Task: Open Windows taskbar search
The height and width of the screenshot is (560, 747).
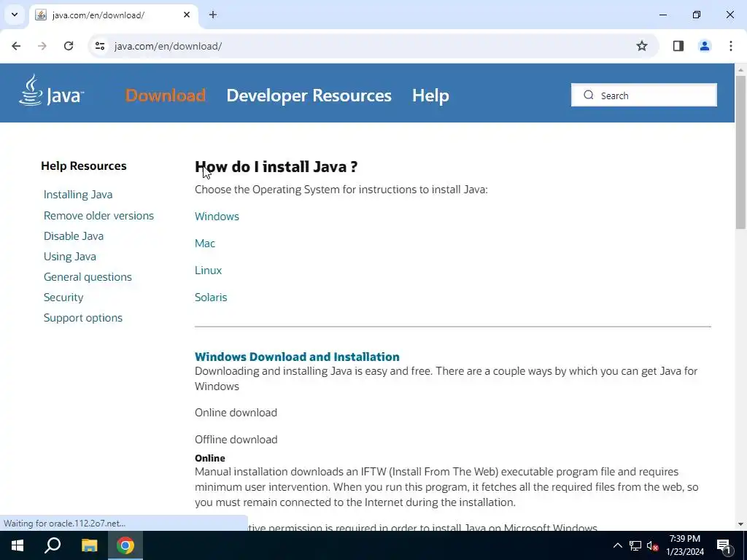Action: (53, 545)
